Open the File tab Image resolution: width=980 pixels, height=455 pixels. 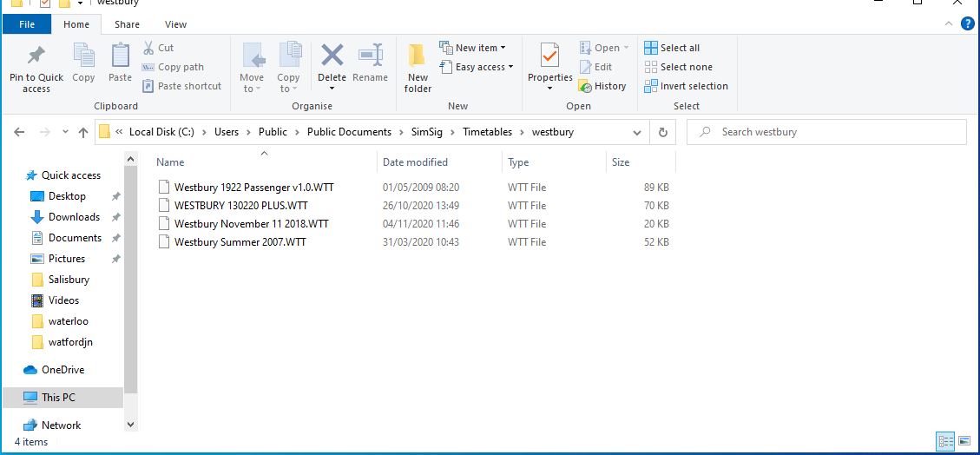tap(27, 24)
